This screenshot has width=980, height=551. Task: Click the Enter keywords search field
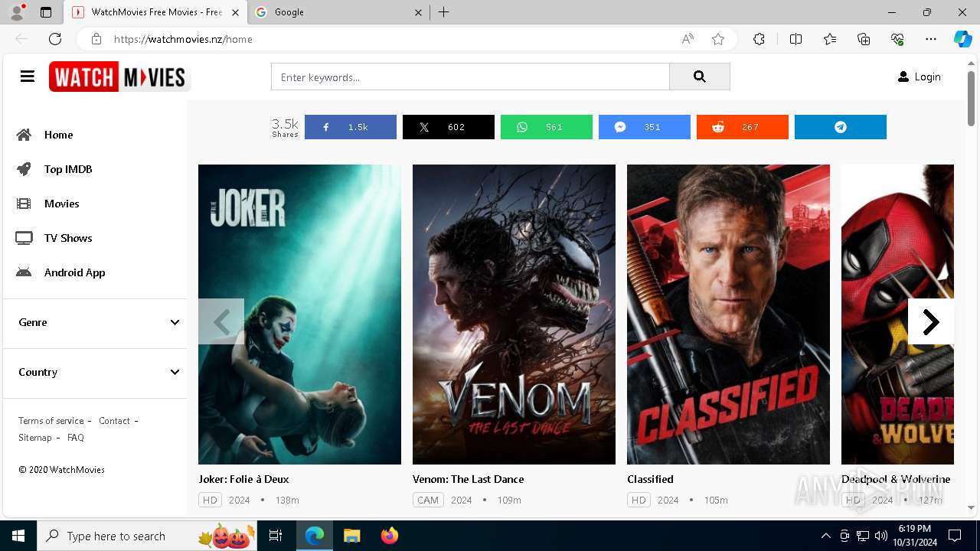[x=470, y=77]
